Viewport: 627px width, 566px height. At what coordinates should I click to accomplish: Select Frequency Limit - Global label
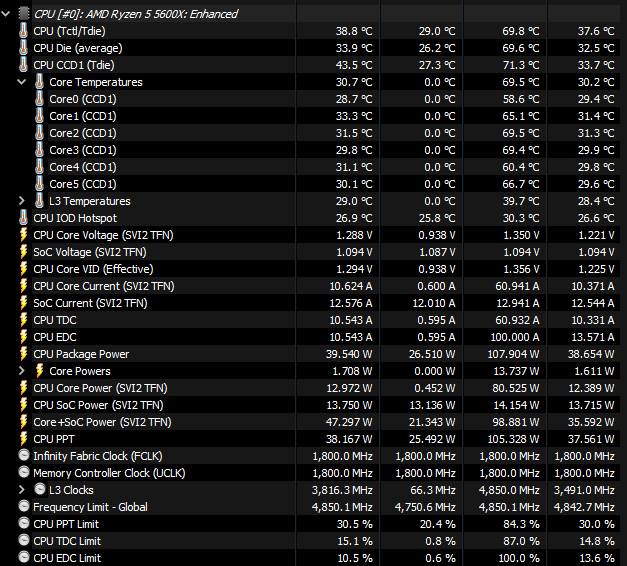pos(90,507)
